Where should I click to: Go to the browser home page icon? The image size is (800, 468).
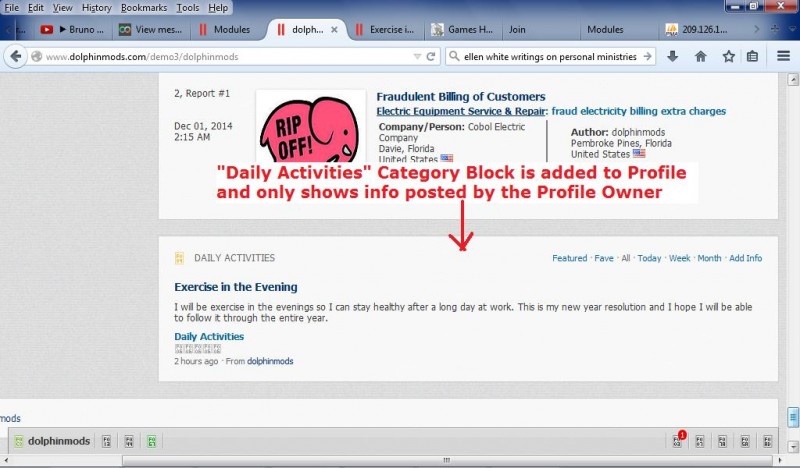(701, 56)
